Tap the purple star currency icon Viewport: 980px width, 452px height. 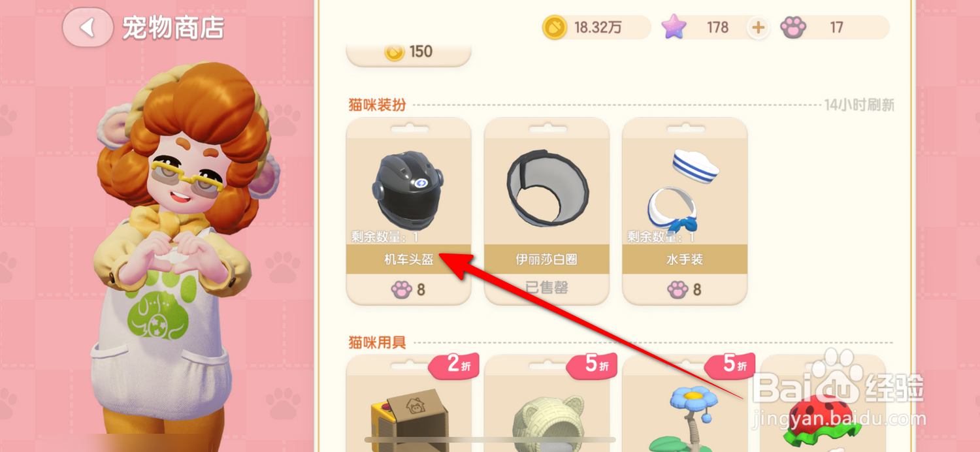[x=674, y=27]
